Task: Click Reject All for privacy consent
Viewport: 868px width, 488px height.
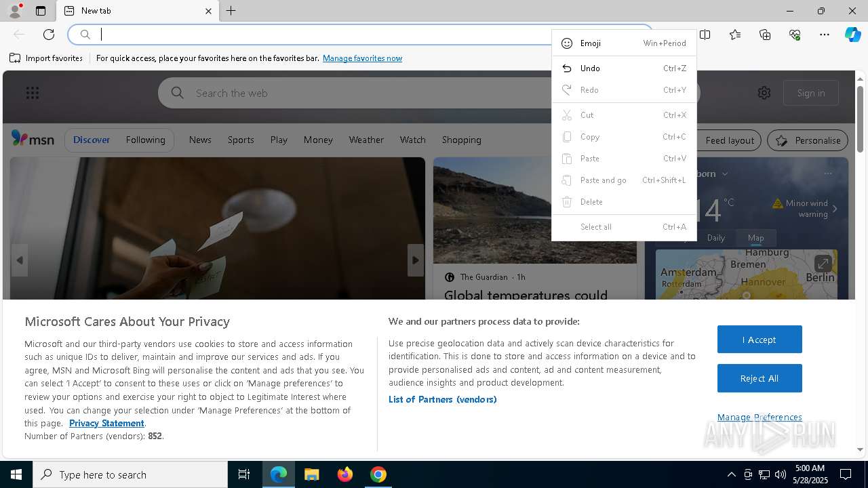Action: tap(759, 378)
